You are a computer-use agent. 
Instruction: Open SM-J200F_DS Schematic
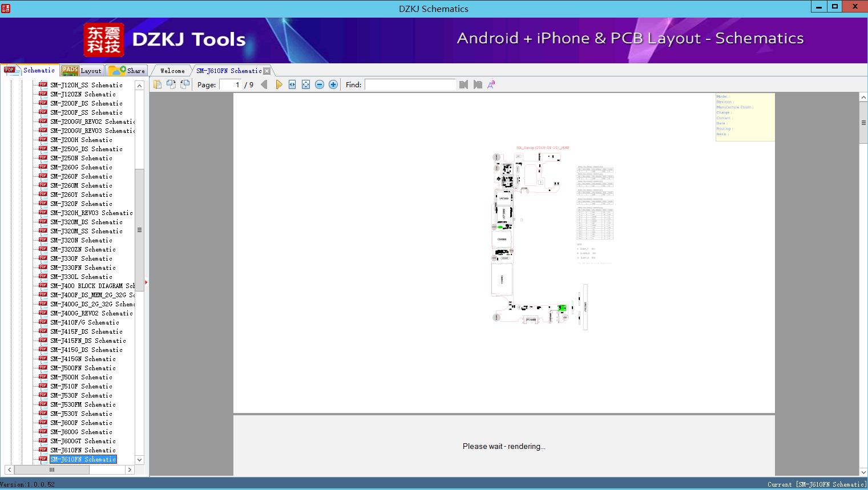coord(86,103)
